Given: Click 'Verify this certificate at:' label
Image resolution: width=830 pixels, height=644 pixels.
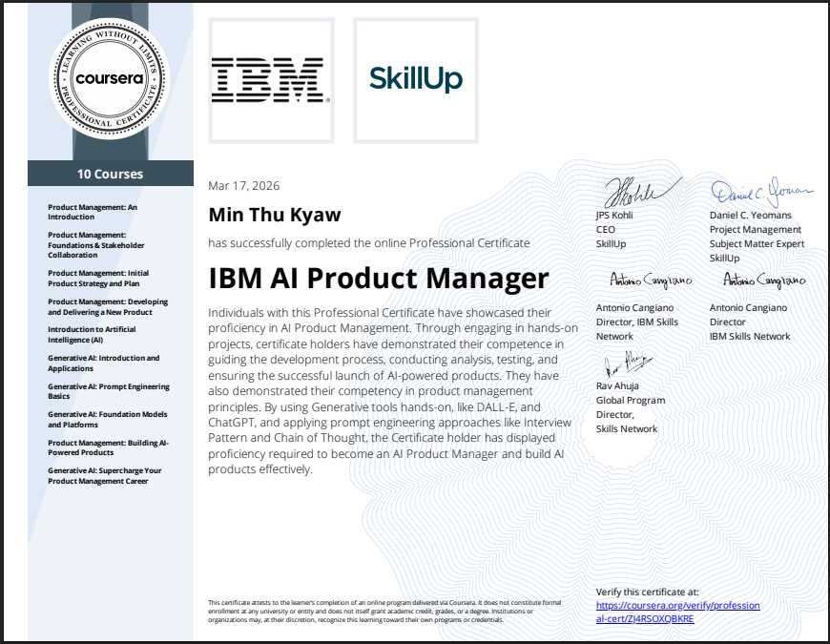Looking at the screenshot, I should [x=647, y=592].
